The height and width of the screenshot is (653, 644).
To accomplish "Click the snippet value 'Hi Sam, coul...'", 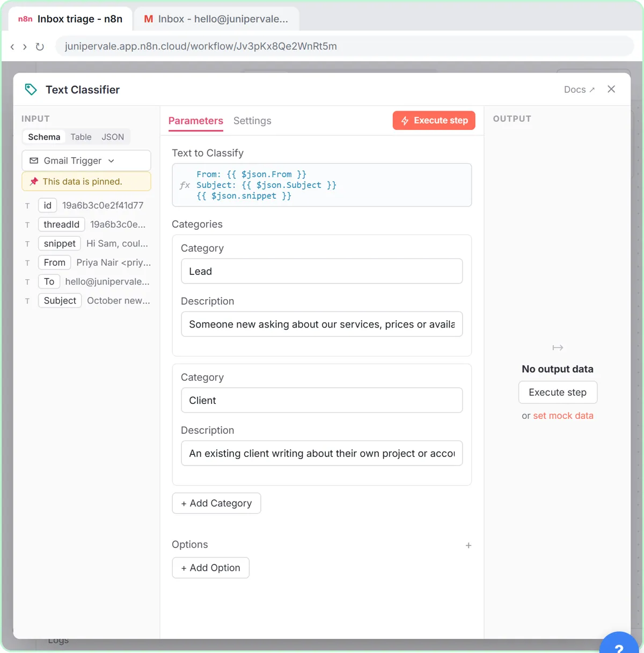I will tap(117, 243).
